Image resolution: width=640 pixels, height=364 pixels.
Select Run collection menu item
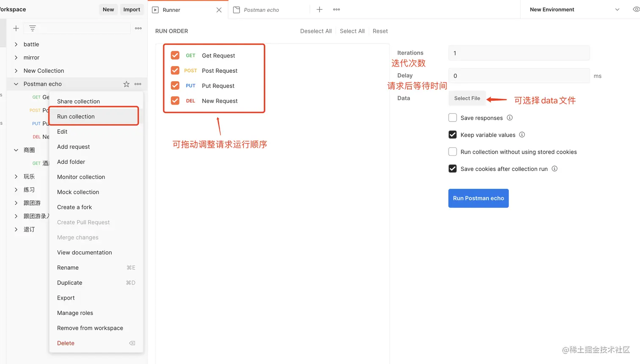point(94,116)
